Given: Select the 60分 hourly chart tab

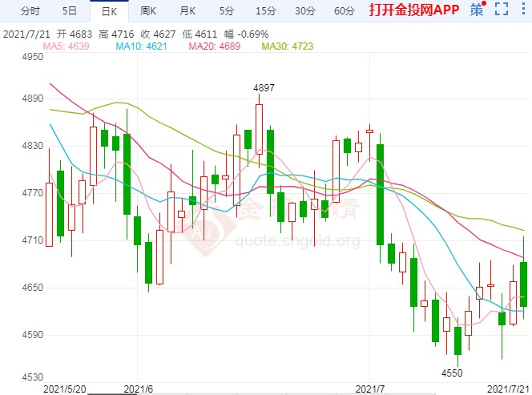Looking at the screenshot, I should (344, 11).
